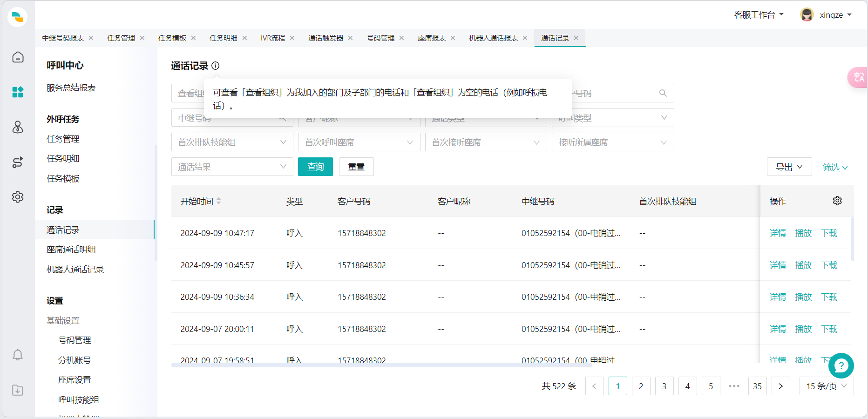Click the home icon in left sidebar
The image size is (868, 419).
click(x=18, y=57)
